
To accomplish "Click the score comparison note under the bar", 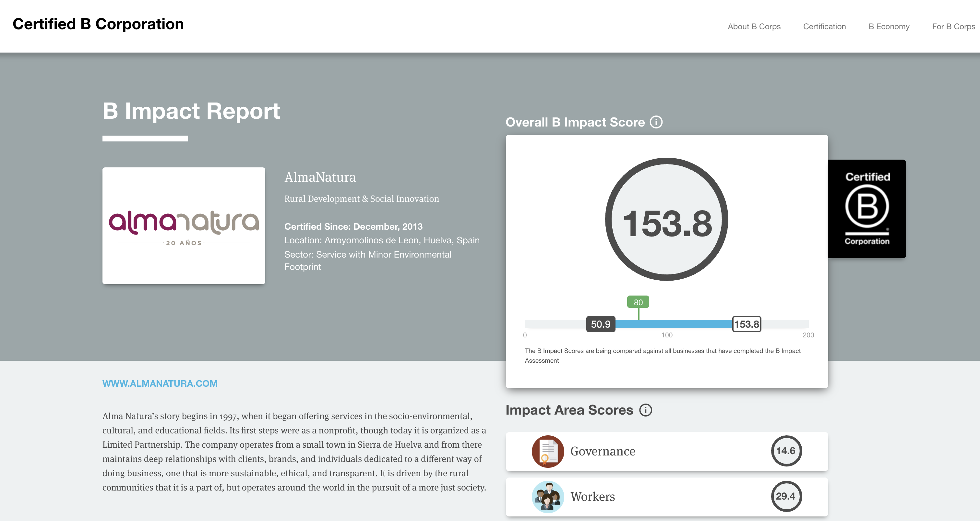I will coord(662,356).
